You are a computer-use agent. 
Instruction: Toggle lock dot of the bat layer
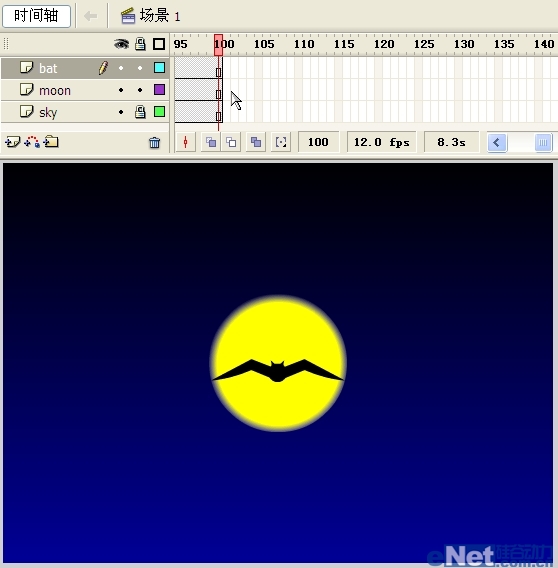point(140,68)
